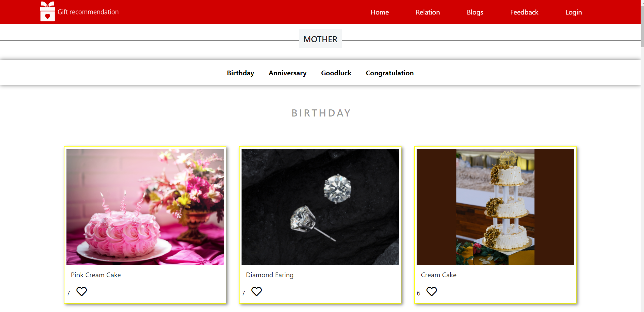This screenshot has height=312, width=644.
Task: Select the Anniversary category tab
Action: (x=288, y=73)
